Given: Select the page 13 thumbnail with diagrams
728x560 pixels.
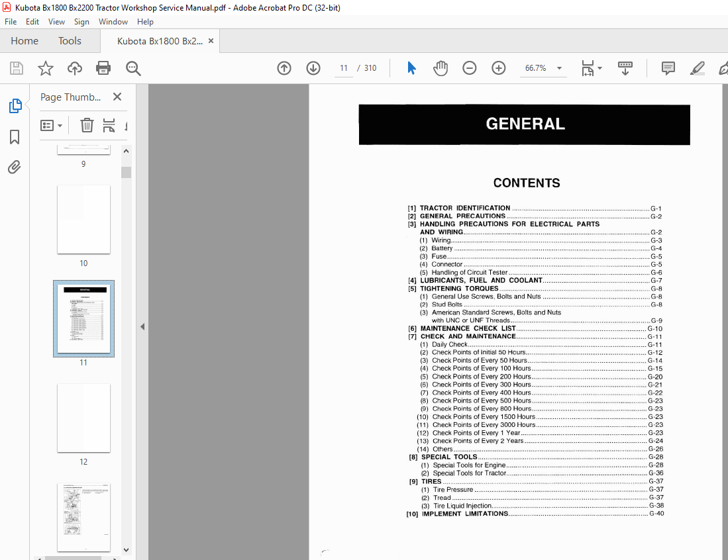Looking at the screenshot, I should [83, 517].
